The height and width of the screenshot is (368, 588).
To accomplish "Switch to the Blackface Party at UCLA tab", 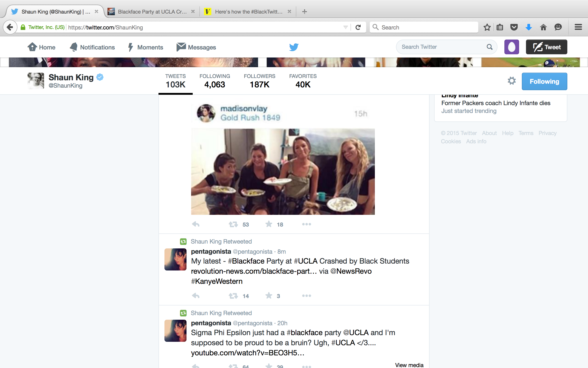I will click(x=152, y=12).
